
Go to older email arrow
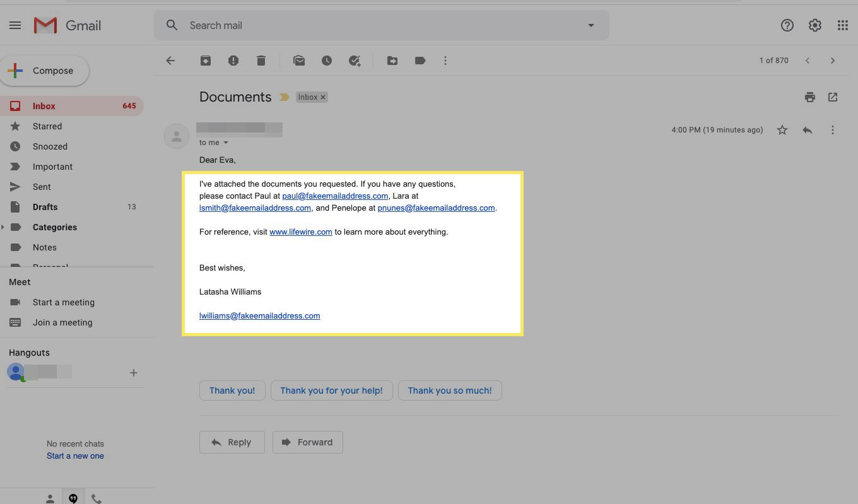click(x=833, y=61)
